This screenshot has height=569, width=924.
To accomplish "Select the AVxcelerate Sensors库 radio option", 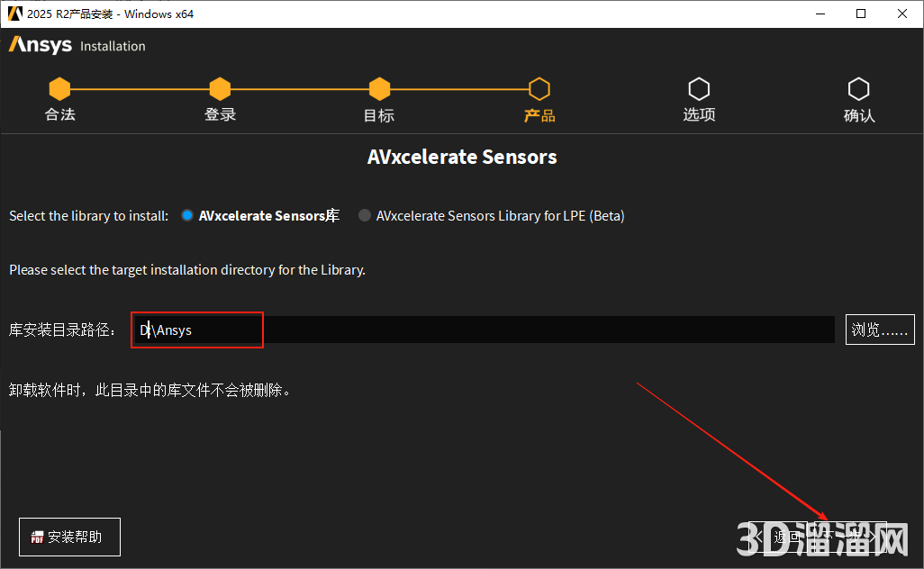I will click(x=187, y=216).
